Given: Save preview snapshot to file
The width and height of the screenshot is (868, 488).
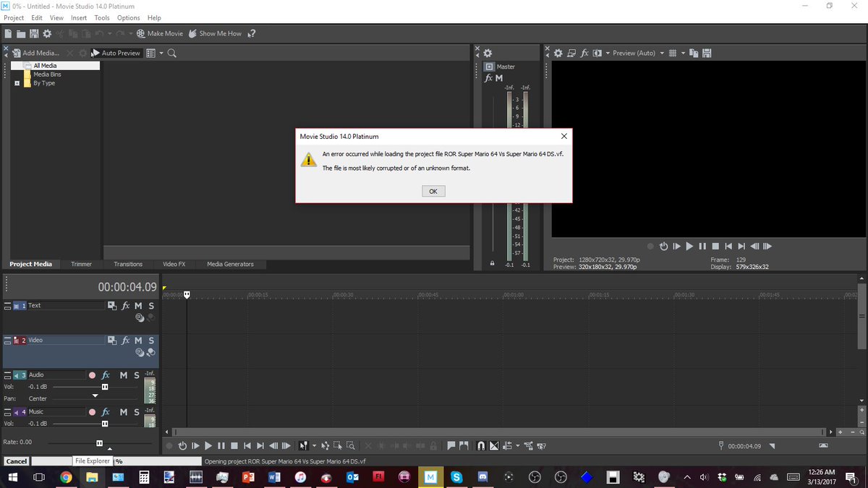Looking at the screenshot, I should point(707,53).
